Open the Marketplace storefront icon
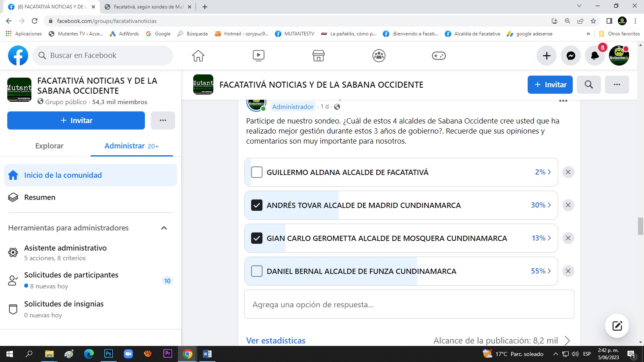Image resolution: width=644 pixels, height=362 pixels. pos(318,56)
